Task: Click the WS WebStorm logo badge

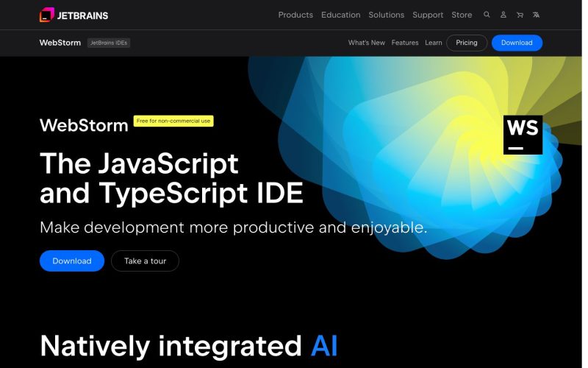Action: click(523, 135)
